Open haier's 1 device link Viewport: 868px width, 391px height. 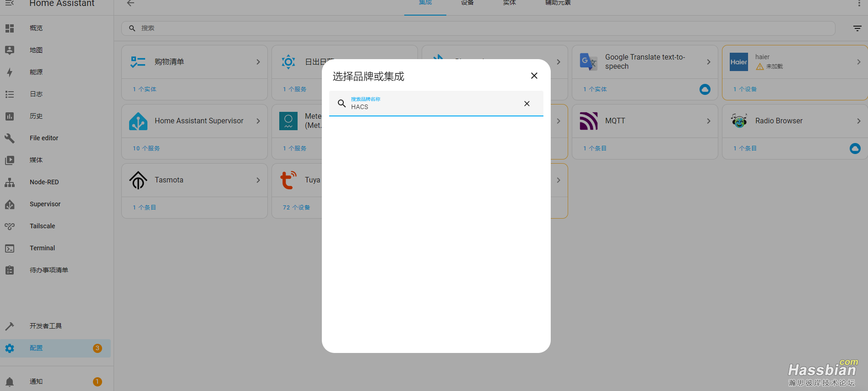coord(745,89)
